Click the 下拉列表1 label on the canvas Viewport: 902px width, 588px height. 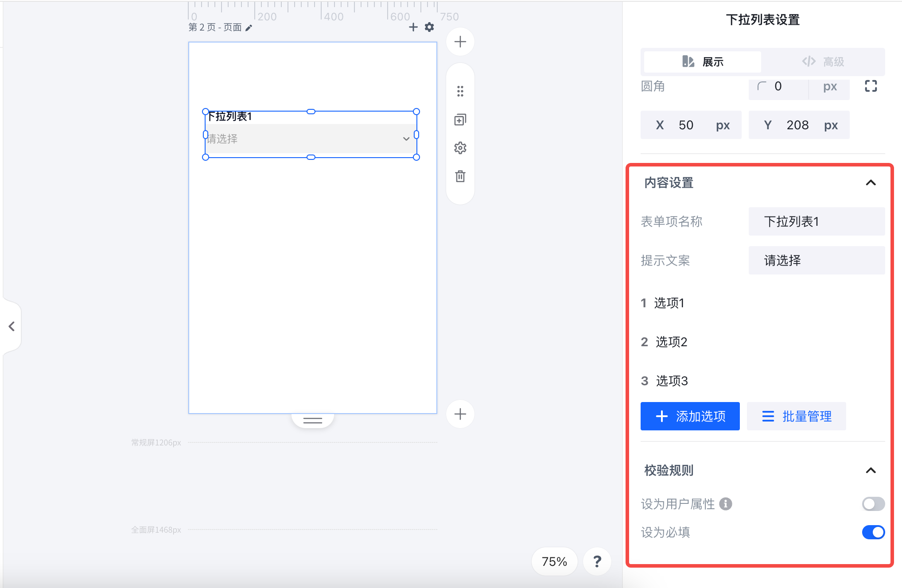(x=229, y=116)
